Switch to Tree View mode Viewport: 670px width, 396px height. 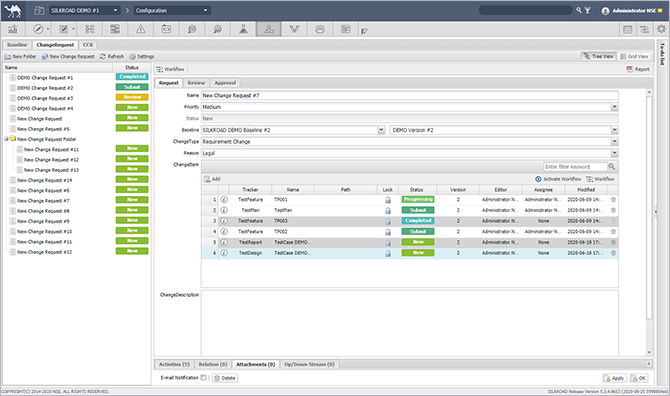[x=599, y=56]
